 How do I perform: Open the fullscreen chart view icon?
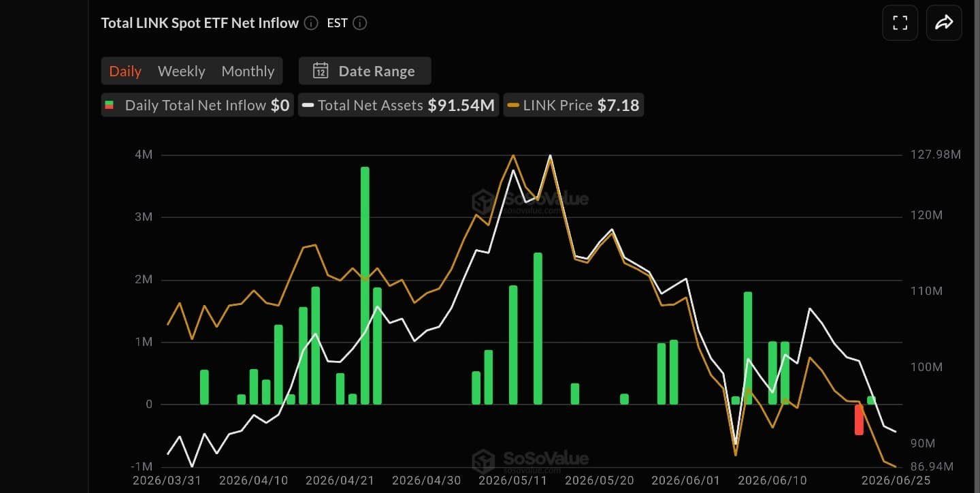point(900,23)
